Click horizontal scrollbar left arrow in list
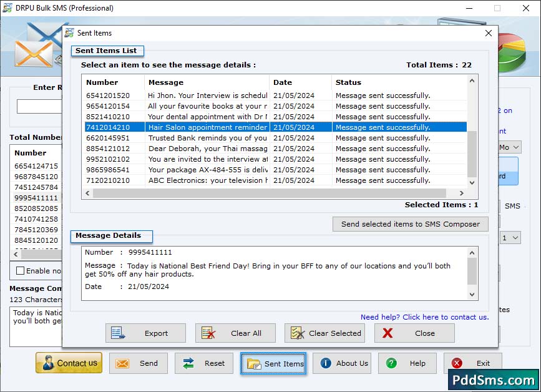Image resolution: width=541 pixels, height=392 pixels. [87, 194]
